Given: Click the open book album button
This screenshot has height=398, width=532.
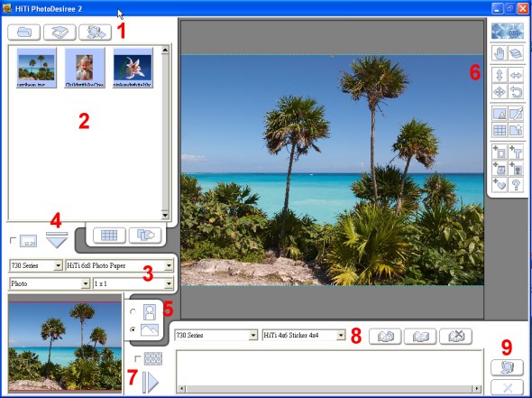Looking at the screenshot, I should (420, 337).
